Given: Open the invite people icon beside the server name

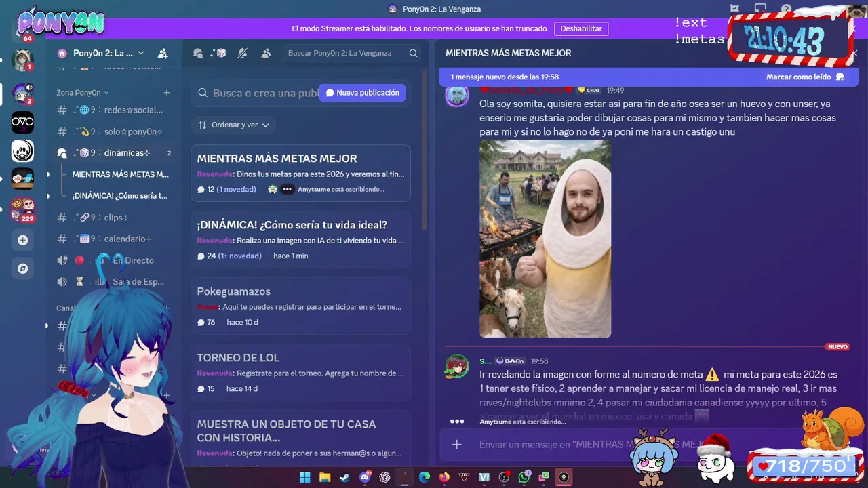Looking at the screenshot, I should pos(163,53).
